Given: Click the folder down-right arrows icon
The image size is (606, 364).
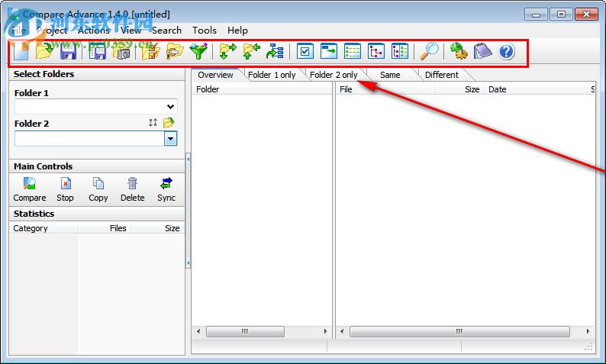Looking at the screenshot, I should [227, 51].
